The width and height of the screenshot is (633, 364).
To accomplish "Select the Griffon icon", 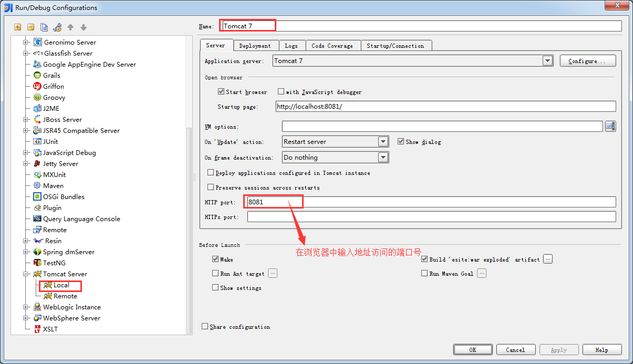I will 37,86.
